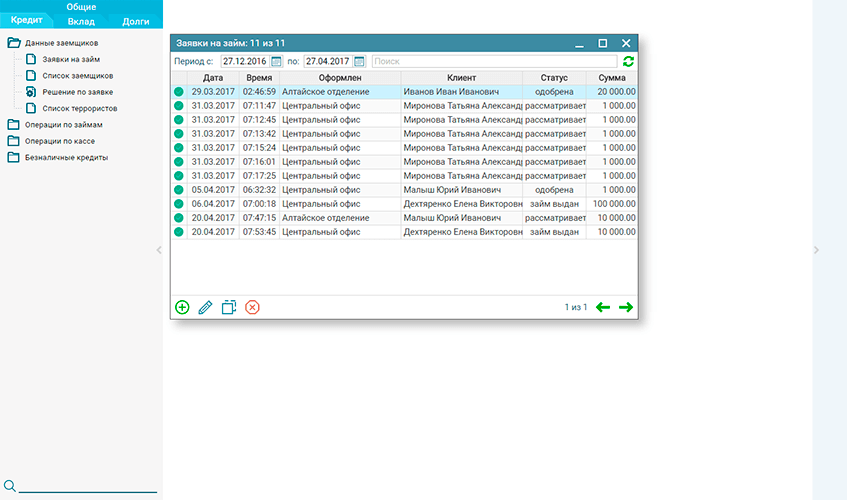Image resolution: width=847 pixels, height=500 pixels.
Task: Expand Операции по займам folder
Action: pyautogui.click(x=14, y=125)
